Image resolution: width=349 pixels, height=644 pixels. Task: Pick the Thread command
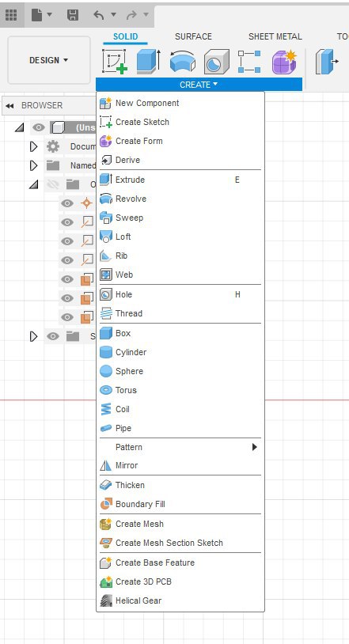(x=180, y=313)
